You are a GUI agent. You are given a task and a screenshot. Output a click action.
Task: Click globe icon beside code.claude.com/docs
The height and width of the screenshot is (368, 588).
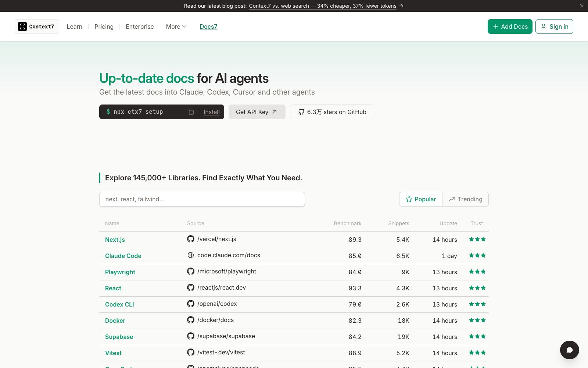[191, 255]
